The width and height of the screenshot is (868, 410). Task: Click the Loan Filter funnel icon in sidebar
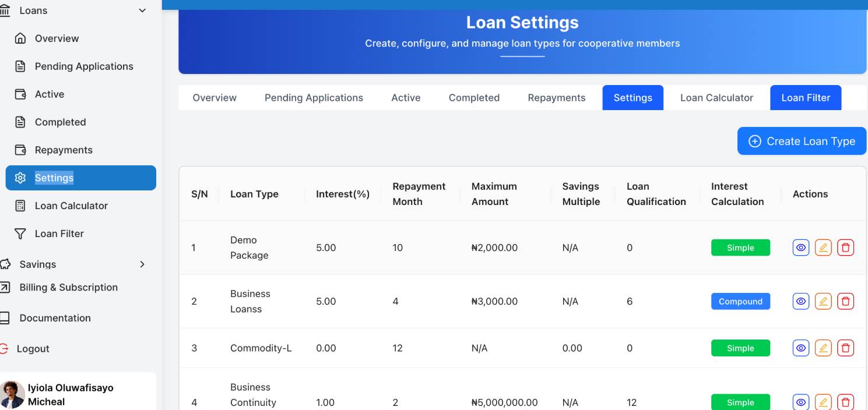[20, 234]
